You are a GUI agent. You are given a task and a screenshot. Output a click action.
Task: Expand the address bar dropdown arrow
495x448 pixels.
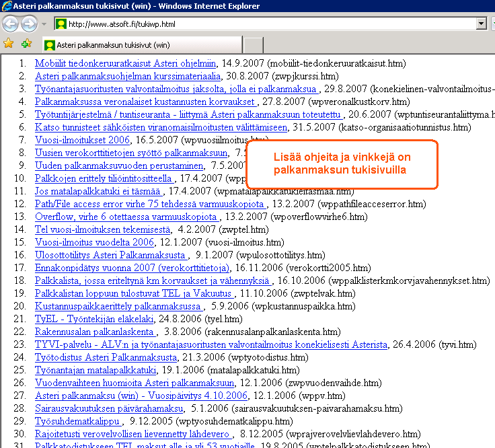(x=481, y=24)
